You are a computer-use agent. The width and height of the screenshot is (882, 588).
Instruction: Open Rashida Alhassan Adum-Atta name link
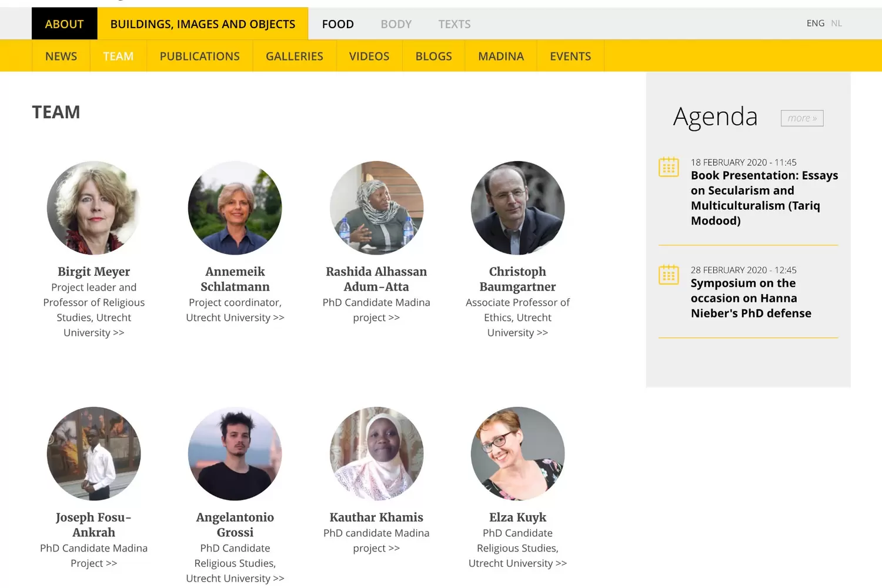pyautogui.click(x=376, y=279)
